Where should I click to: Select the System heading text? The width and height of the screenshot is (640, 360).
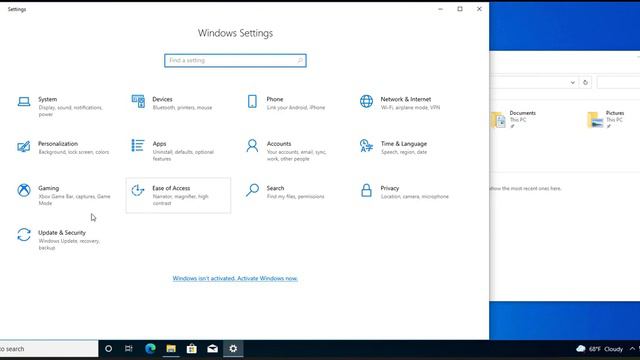click(x=47, y=99)
